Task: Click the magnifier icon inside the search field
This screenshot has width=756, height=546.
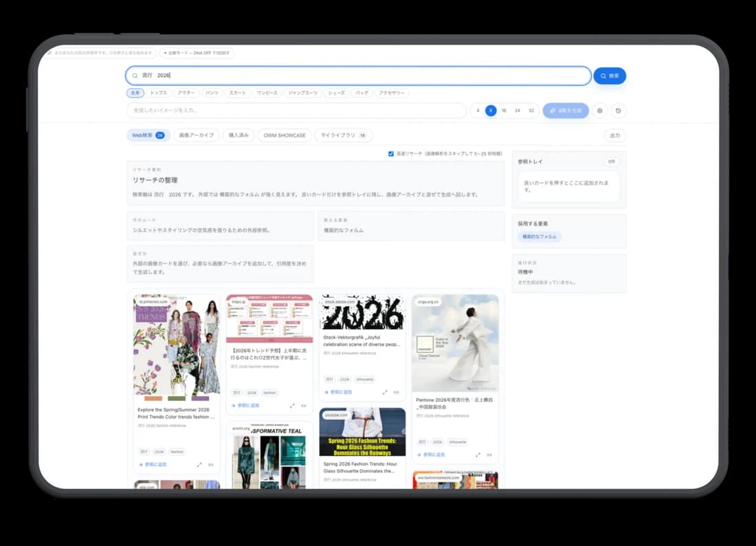Action: [135, 76]
